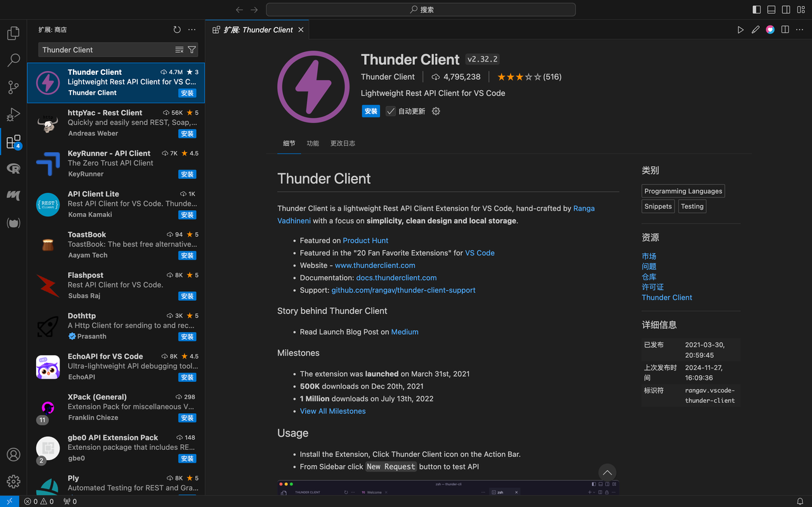
Task: Open notifications bell in status bar
Action: click(x=800, y=501)
